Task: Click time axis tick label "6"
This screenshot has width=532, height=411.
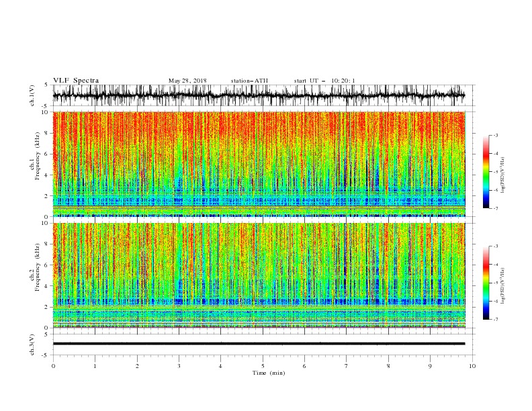Action: pyautogui.click(x=304, y=366)
